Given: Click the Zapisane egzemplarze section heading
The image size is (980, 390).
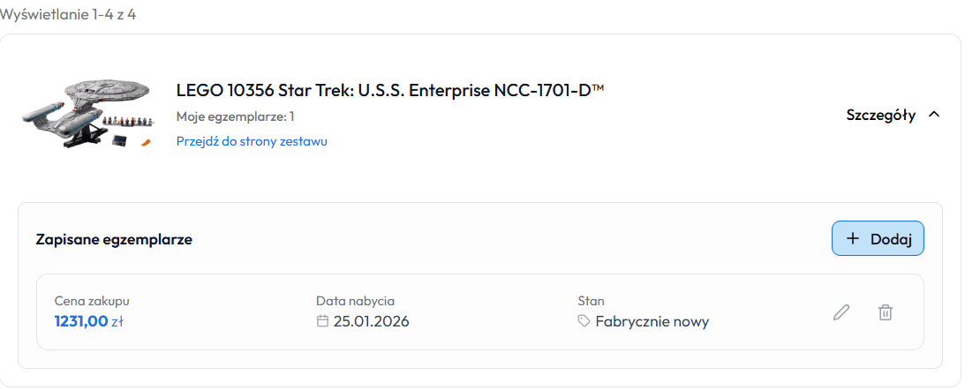Looking at the screenshot, I should (x=114, y=239).
